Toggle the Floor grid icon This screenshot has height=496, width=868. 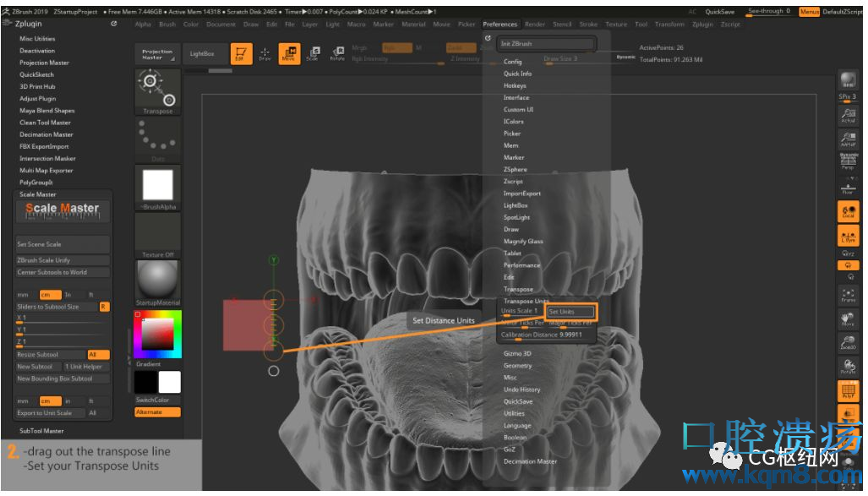(848, 187)
